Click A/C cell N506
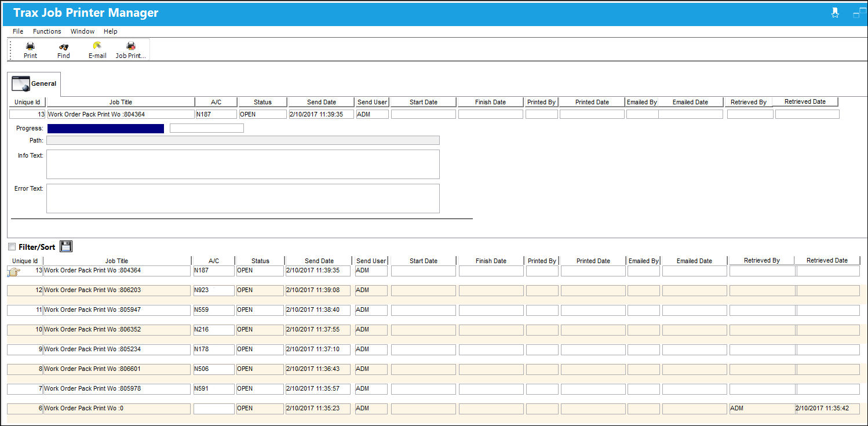This screenshot has width=868, height=426. (214, 369)
